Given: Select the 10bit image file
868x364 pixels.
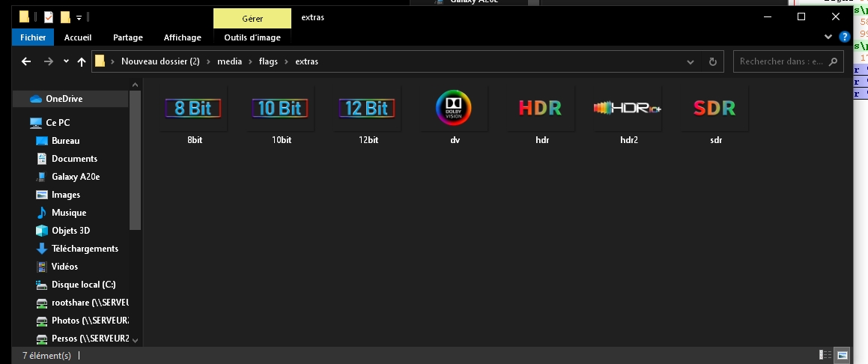Looking at the screenshot, I should (281, 108).
